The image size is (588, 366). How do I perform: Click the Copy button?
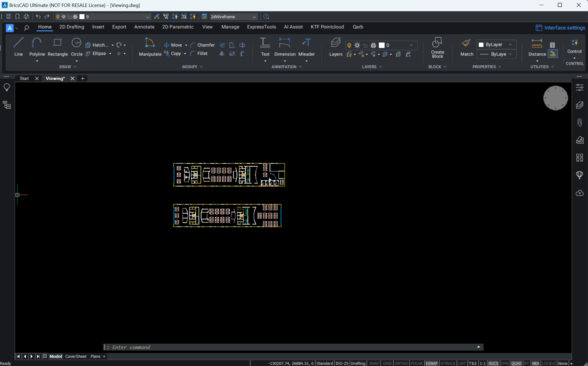click(172, 54)
